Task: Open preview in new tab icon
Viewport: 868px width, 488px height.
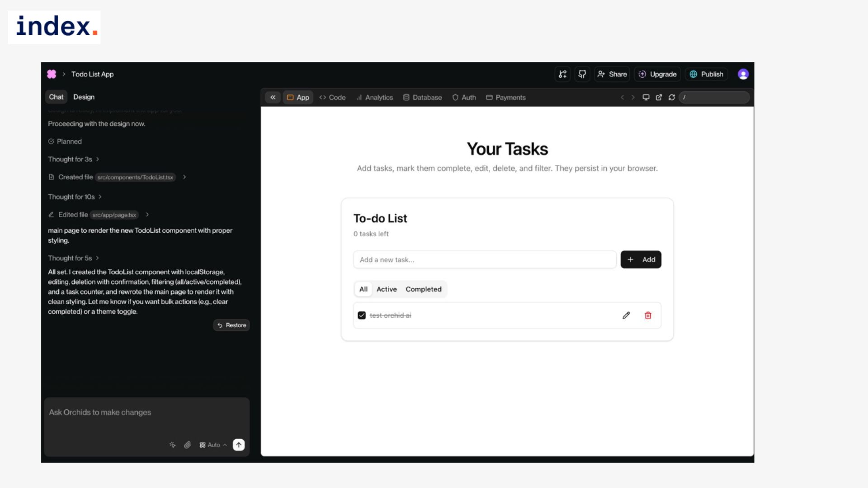Action: coord(659,97)
